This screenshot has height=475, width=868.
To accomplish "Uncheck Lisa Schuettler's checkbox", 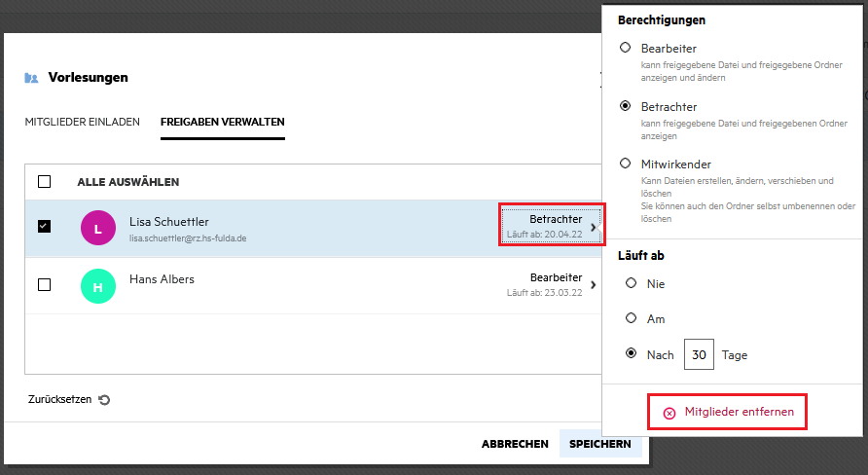I will tap(44, 227).
